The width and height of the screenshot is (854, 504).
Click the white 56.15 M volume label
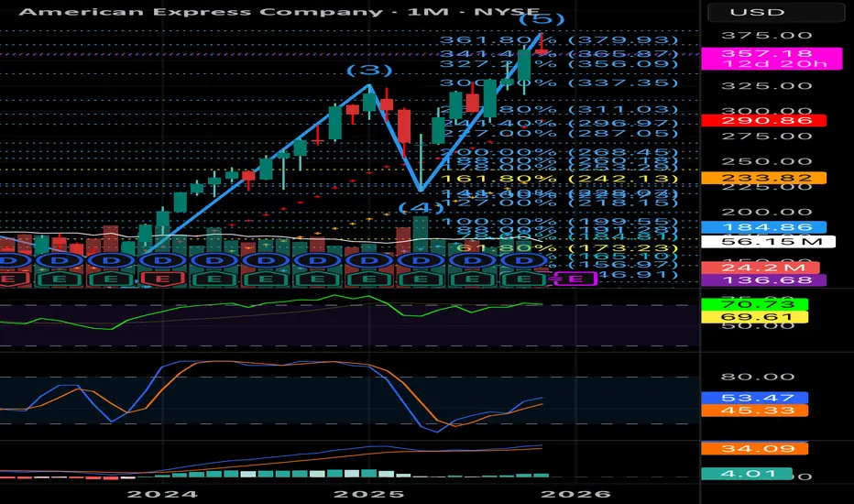[x=768, y=241]
